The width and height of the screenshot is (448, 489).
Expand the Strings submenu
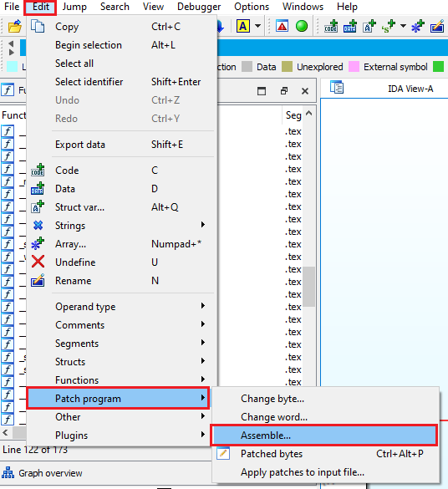121,226
